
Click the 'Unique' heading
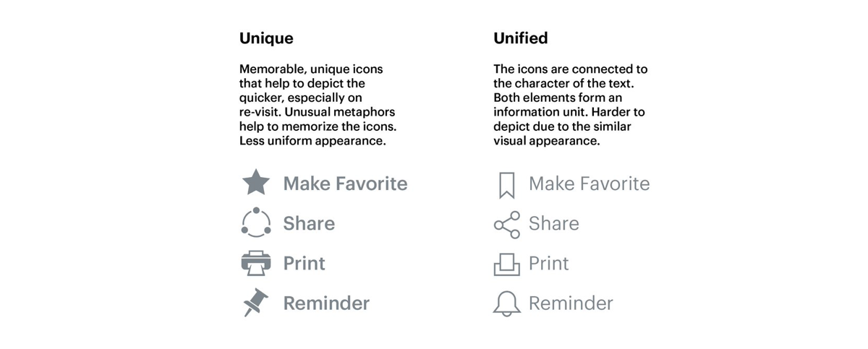266,38
